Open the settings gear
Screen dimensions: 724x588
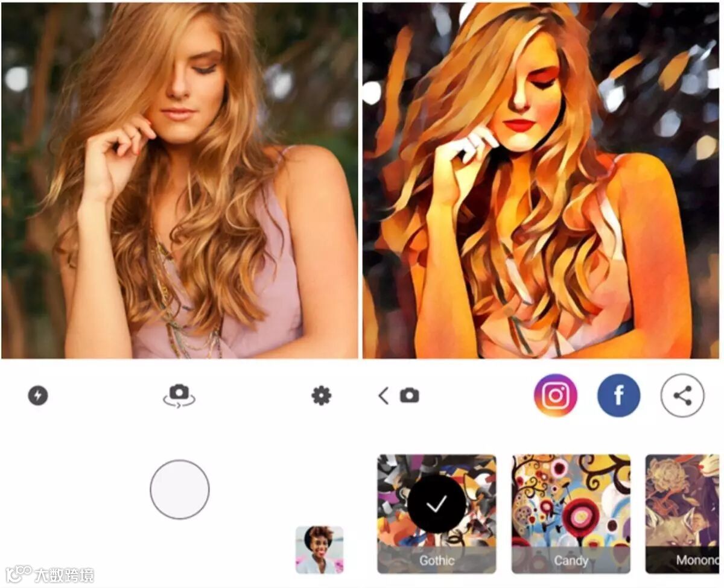coord(321,396)
